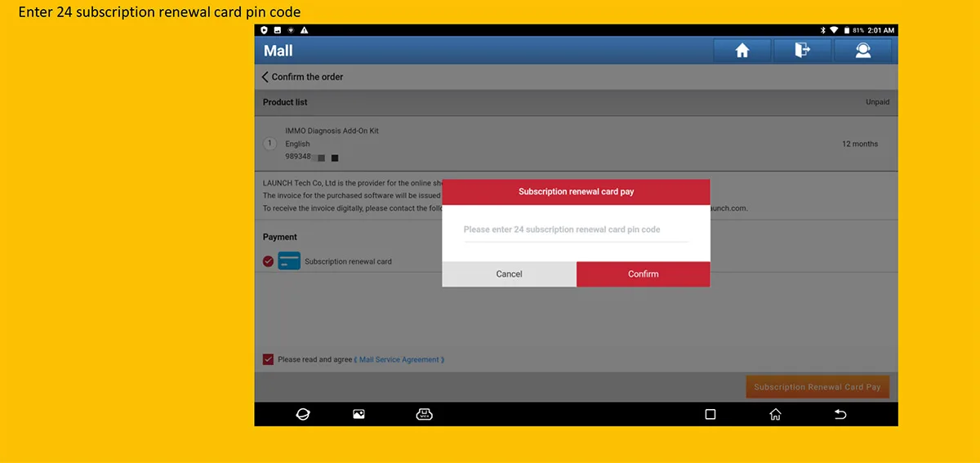The image size is (980, 463).
Task: Open the Mall Service Agreement link
Action: tap(399, 359)
